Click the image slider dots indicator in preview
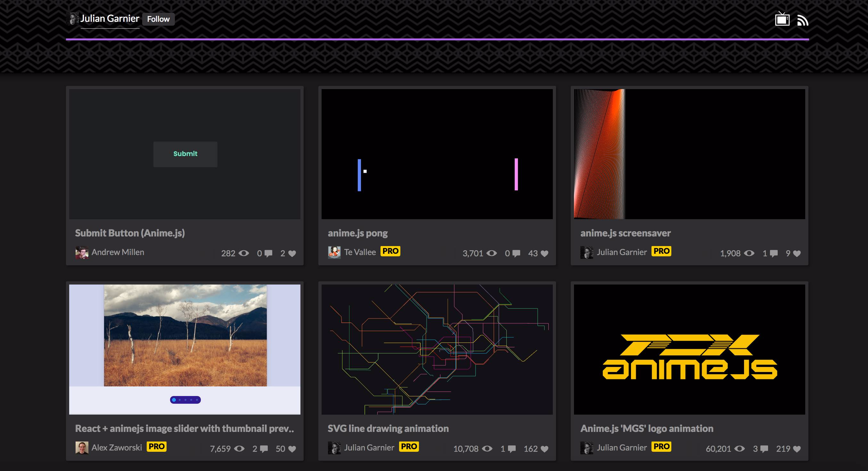This screenshot has height=471, width=868. 185,400
